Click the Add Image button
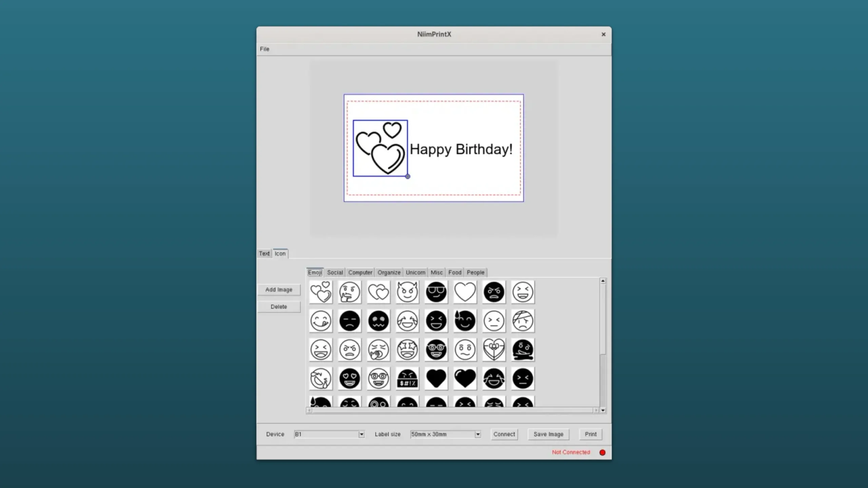 pyautogui.click(x=279, y=290)
